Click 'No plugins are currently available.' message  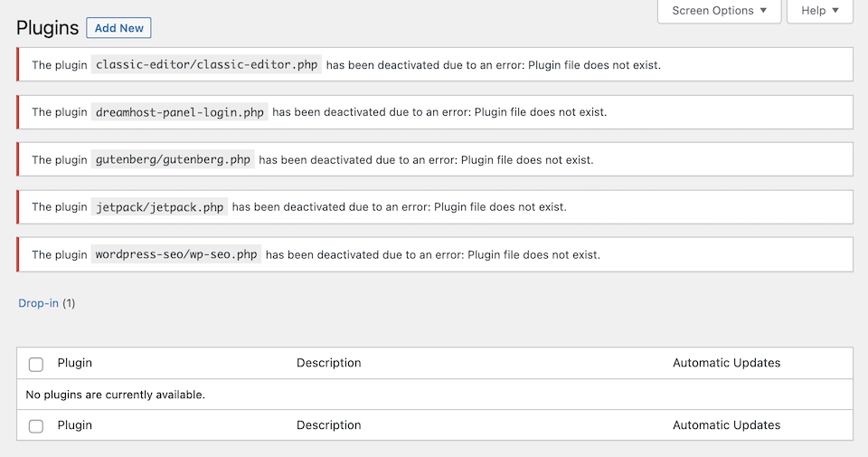pyautogui.click(x=115, y=395)
